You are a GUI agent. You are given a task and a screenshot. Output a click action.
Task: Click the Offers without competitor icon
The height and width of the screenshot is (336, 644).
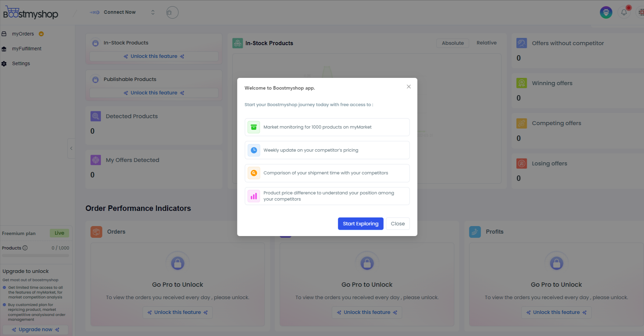pos(521,43)
